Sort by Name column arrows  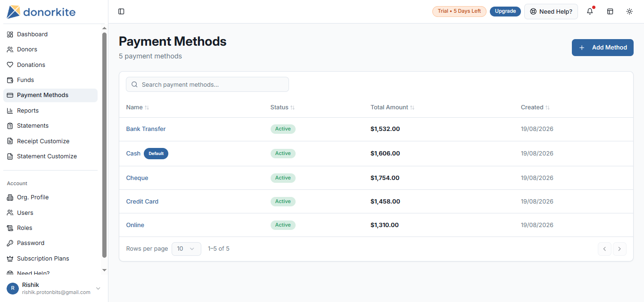(147, 107)
